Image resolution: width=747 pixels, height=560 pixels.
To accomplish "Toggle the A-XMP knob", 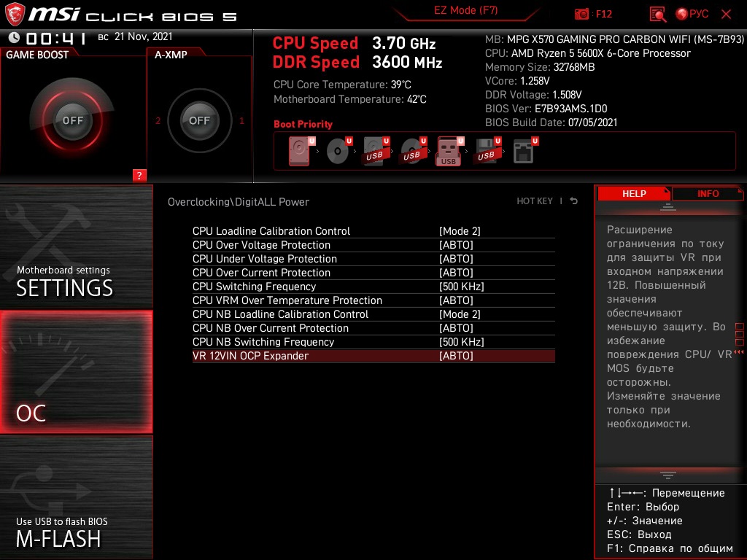I will pyautogui.click(x=199, y=120).
